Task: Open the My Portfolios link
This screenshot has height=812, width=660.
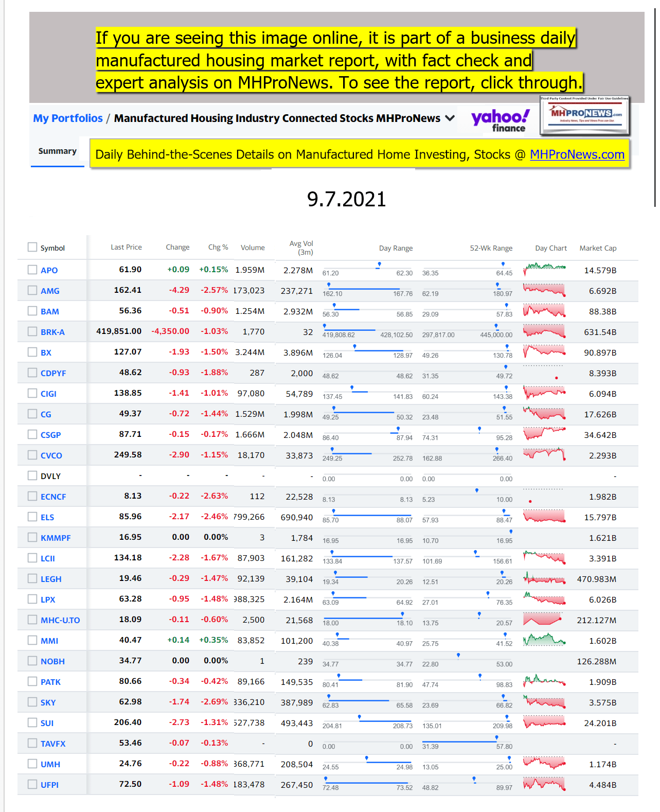Action: [x=68, y=118]
